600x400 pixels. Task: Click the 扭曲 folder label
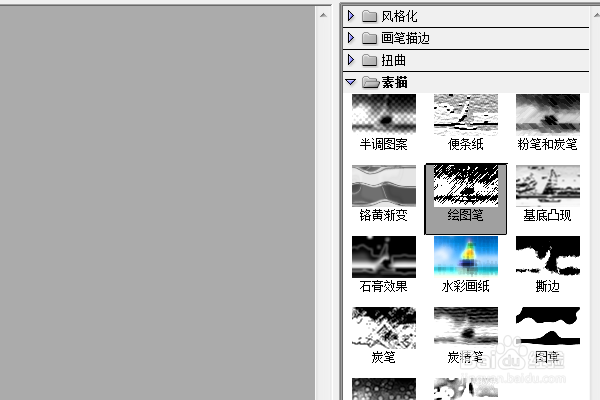pyautogui.click(x=393, y=60)
